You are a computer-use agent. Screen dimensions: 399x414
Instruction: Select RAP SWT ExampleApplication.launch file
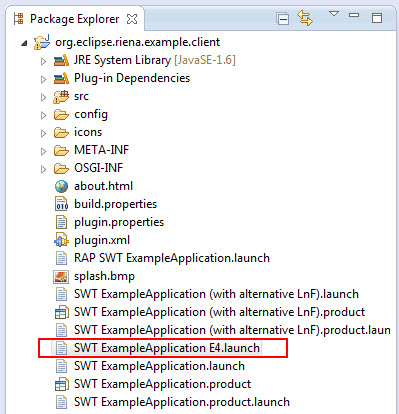click(x=172, y=258)
